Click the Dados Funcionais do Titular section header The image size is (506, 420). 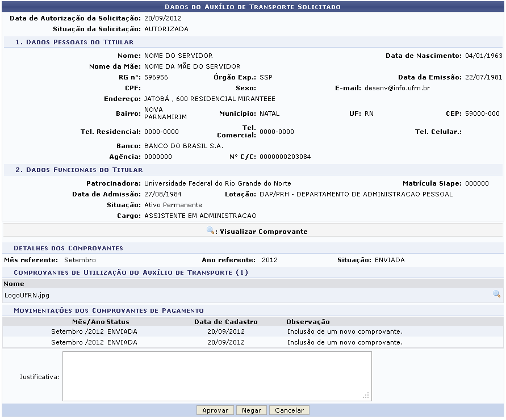pyautogui.click(x=78, y=170)
